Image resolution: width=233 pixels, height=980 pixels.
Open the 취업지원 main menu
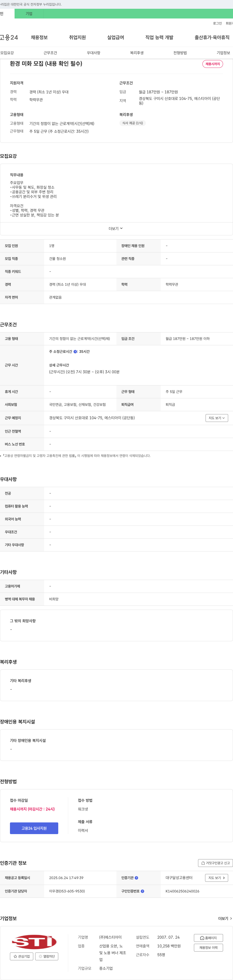pyautogui.click(x=77, y=37)
